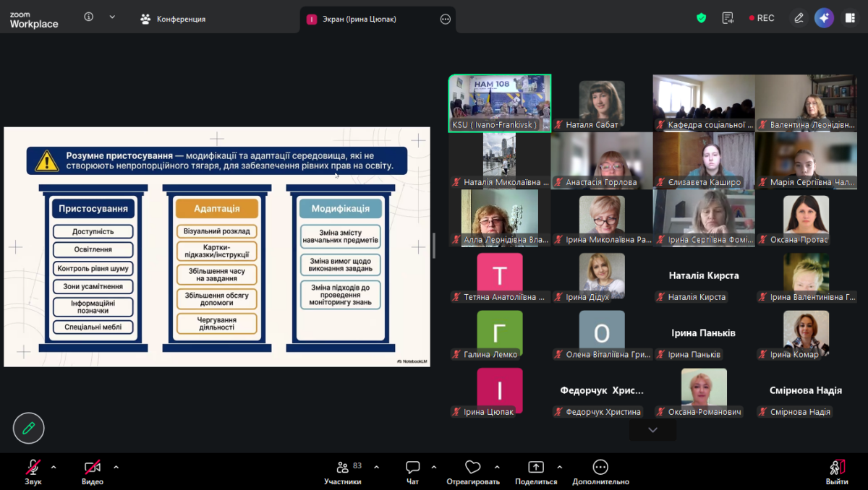Image resolution: width=868 pixels, height=490 pixels.
Task: Click the Поделиться share screen button
Action: tap(536, 472)
